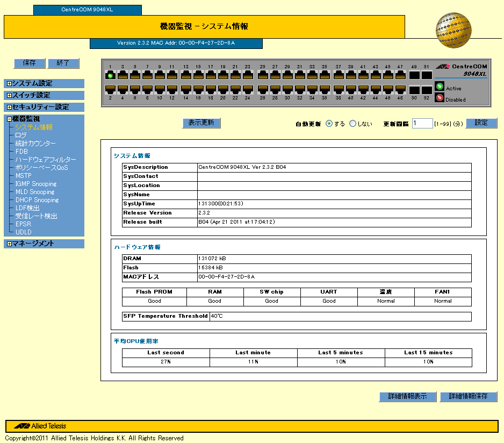Select port 23 jack icon
Viewport: 504px width, 443px height.
pyautogui.click(x=248, y=75)
